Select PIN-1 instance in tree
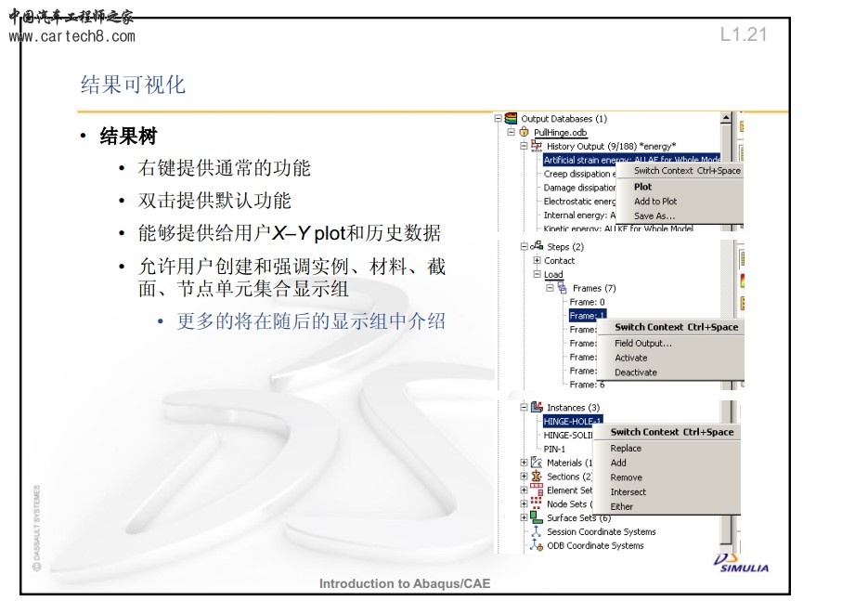This screenshot has width=868, height=601. click(x=555, y=449)
